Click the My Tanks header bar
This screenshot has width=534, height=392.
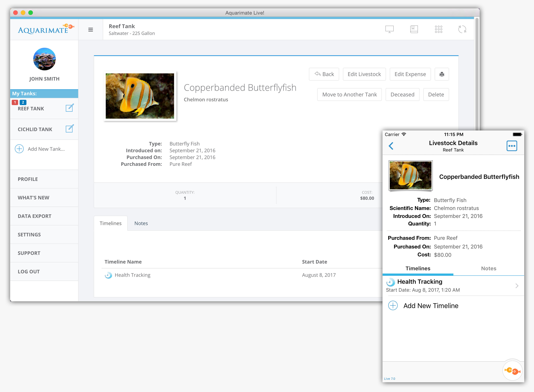(x=44, y=94)
